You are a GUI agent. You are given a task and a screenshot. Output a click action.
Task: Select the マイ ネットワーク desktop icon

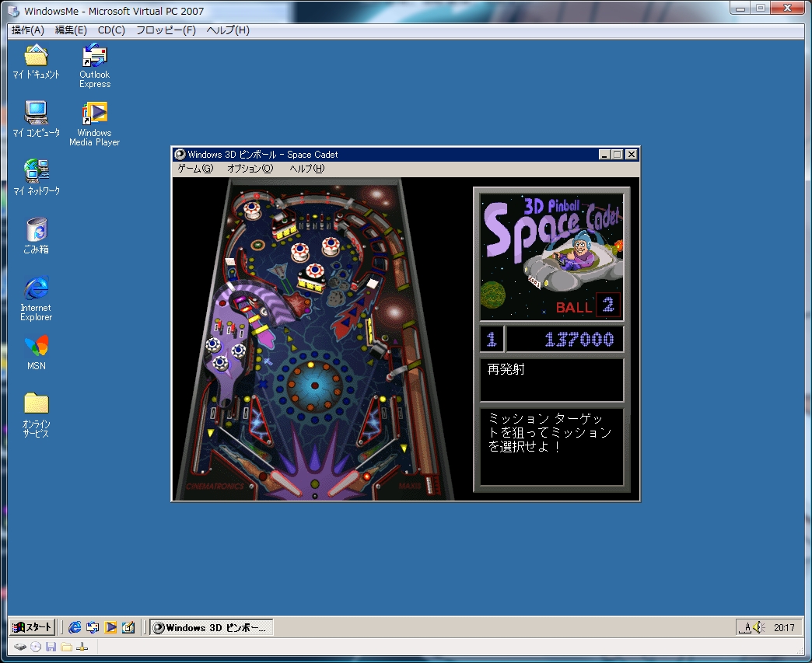pyautogui.click(x=37, y=177)
